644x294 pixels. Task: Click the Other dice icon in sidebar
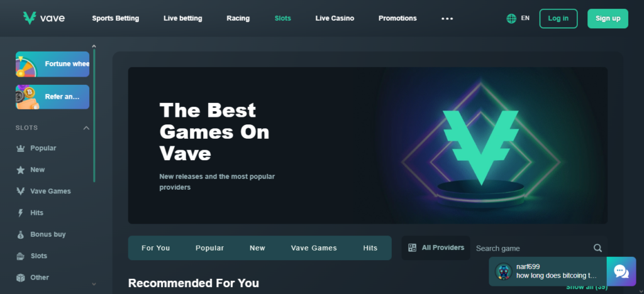coord(21,278)
